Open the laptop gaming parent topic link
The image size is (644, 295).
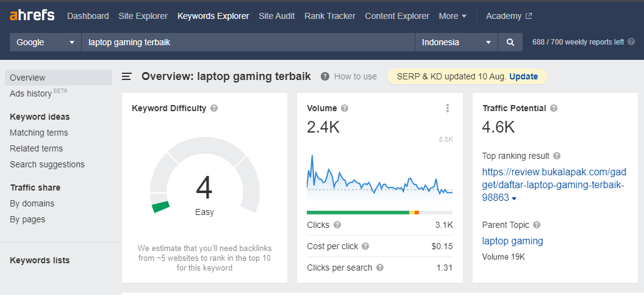coord(512,241)
